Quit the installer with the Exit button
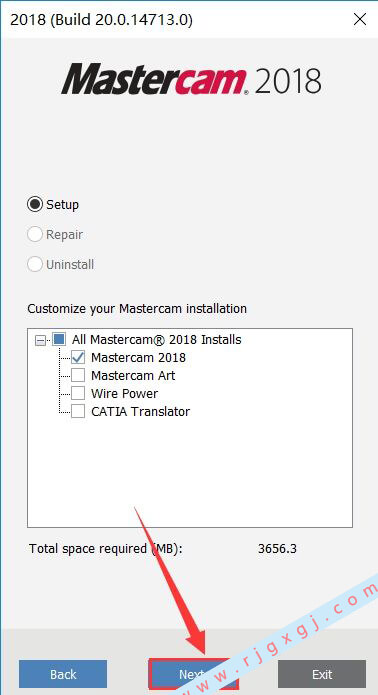This screenshot has height=695, width=378. click(322, 674)
